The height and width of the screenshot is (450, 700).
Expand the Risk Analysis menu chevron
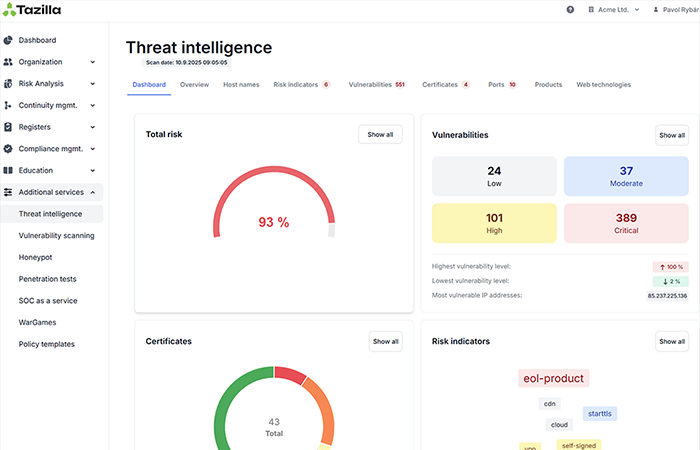(93, 83)
